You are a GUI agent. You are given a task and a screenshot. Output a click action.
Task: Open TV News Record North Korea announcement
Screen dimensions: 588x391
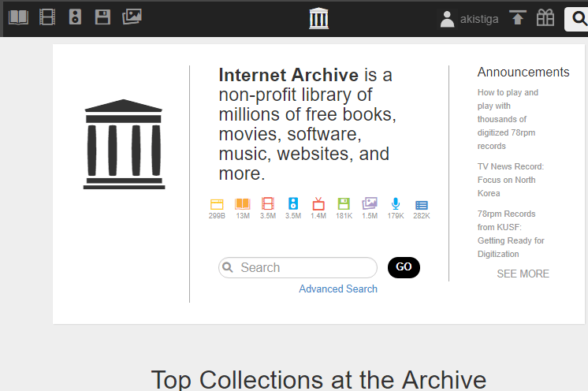tap(511, 180)
